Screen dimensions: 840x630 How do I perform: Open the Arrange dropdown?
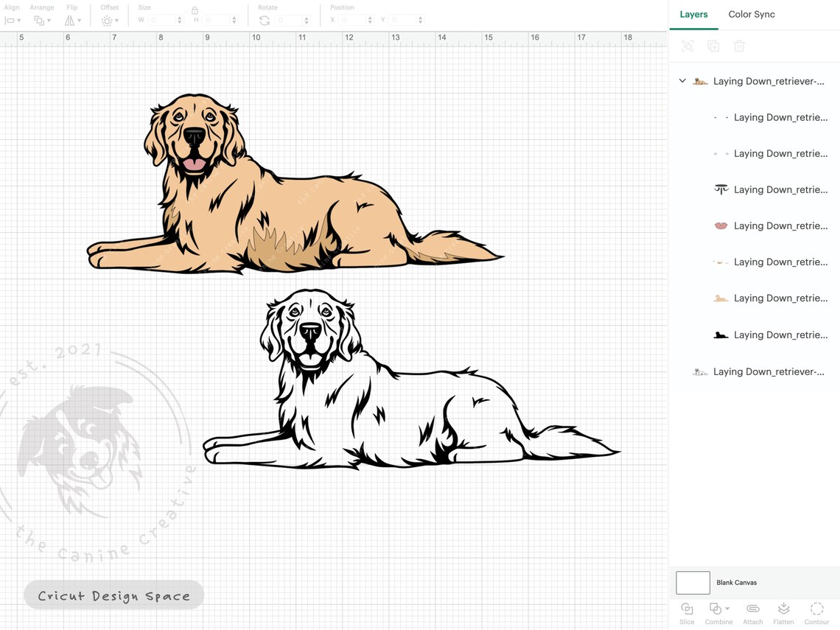42,20
